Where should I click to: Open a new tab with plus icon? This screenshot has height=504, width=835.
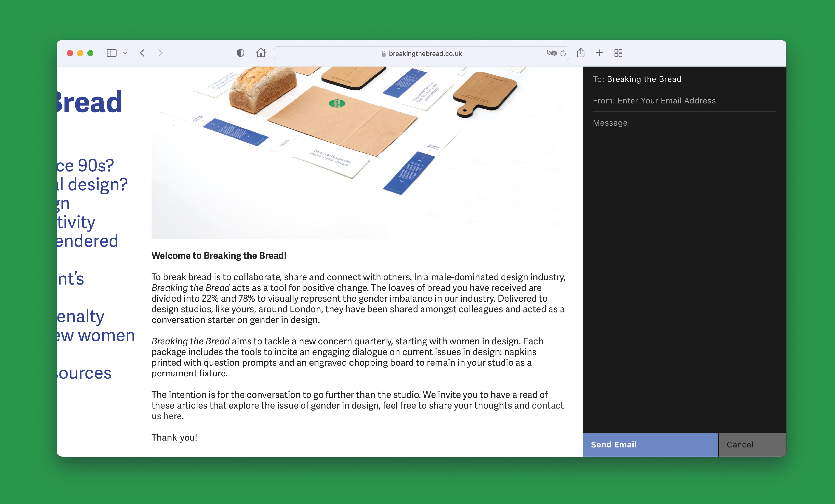pyautogui.click(x=599, y=53)
